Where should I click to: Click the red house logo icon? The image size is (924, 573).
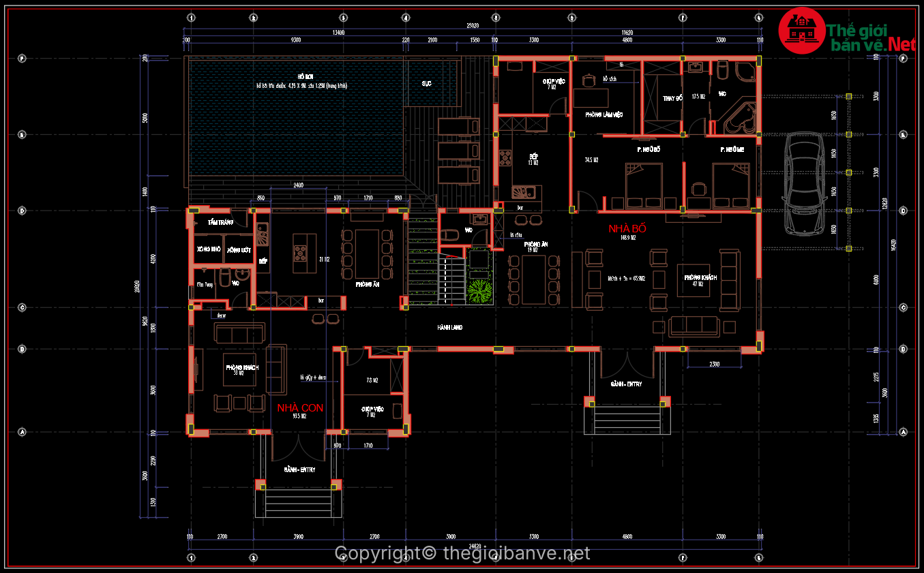point(802,31)
